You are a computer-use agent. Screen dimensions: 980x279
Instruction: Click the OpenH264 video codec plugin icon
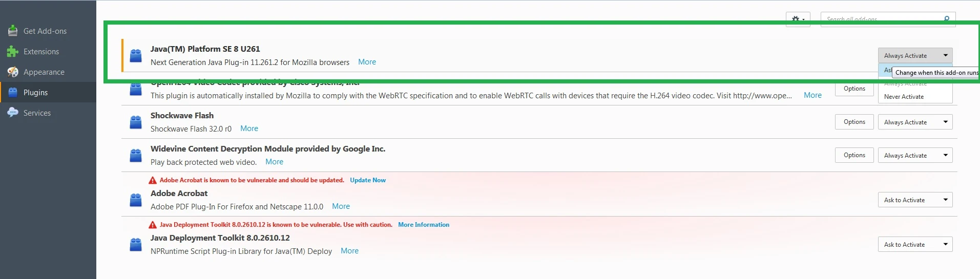(136, 89)
